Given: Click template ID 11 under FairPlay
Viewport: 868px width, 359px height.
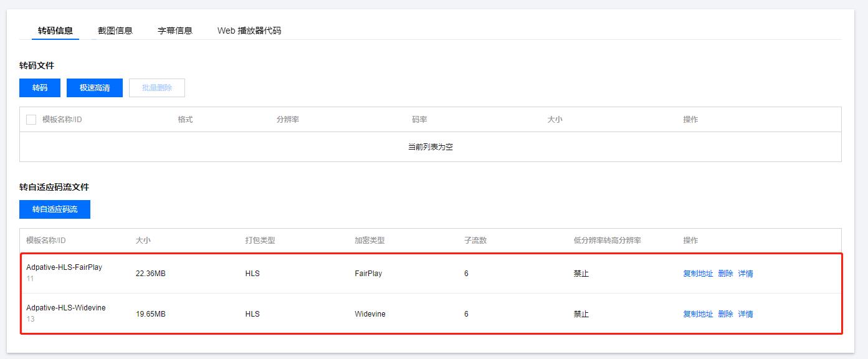Looking at the screenshot, I should (30, 279).
